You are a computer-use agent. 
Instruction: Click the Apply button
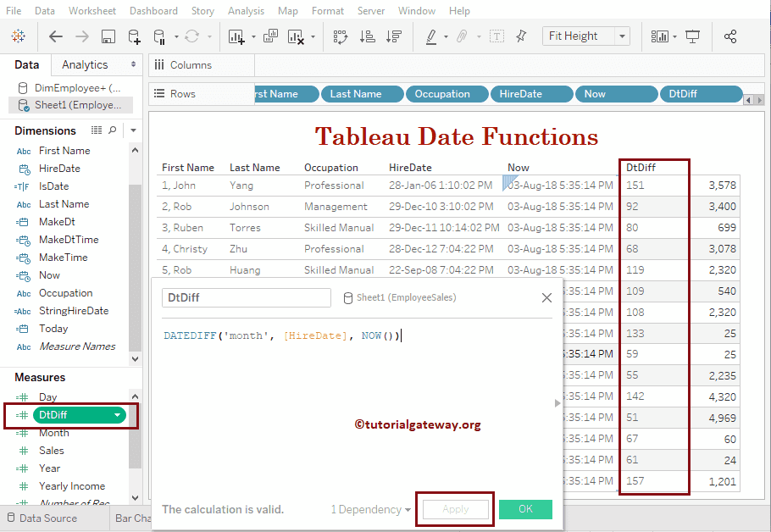pyautogui.click(x=455, y=509)
